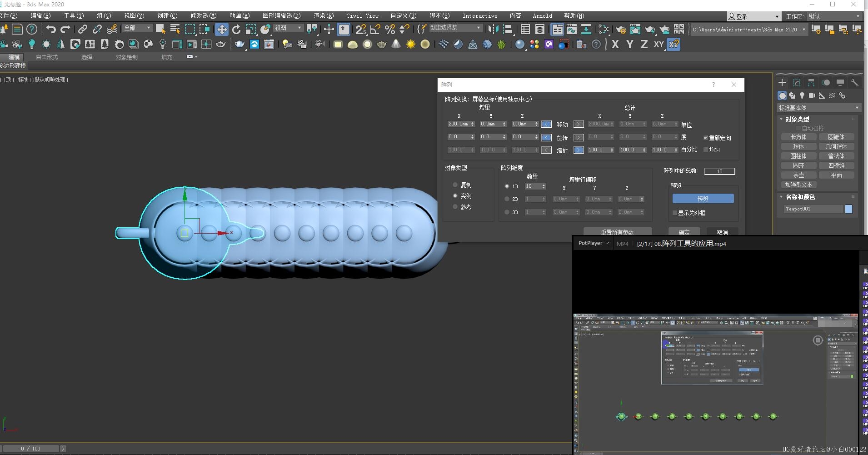Click the Redo arrow icon
Screen dimensions: 868x455
pyautogui.click(x=65, y=29)
